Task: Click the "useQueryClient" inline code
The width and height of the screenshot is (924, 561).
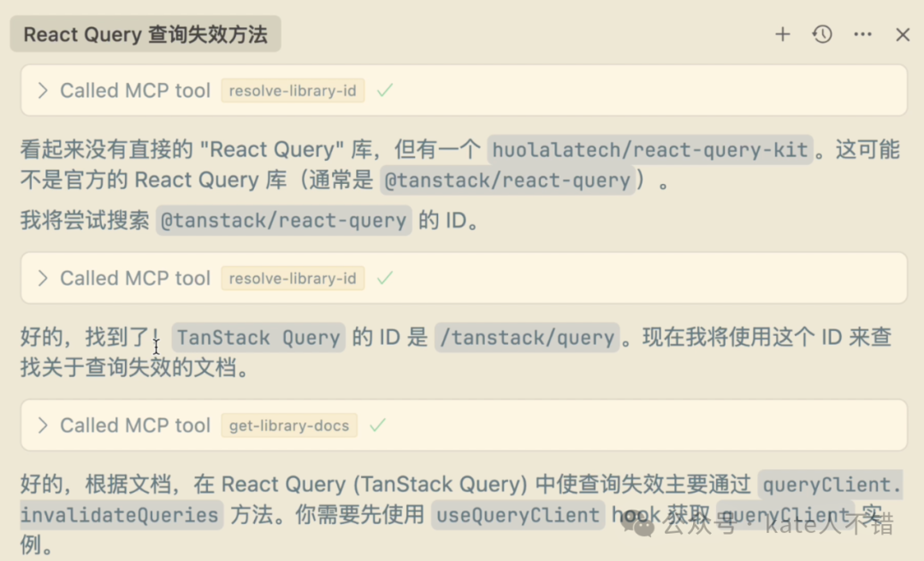Action: 518,515
